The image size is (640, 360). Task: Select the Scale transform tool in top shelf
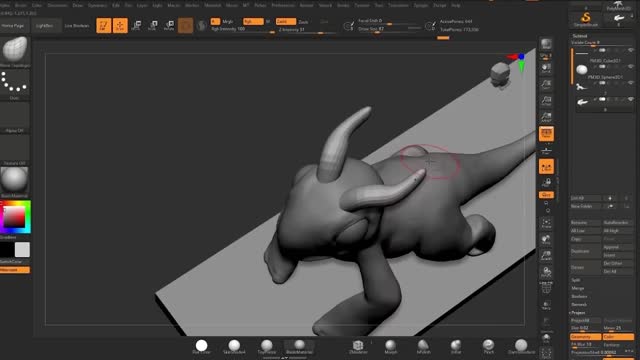[153, 25]
